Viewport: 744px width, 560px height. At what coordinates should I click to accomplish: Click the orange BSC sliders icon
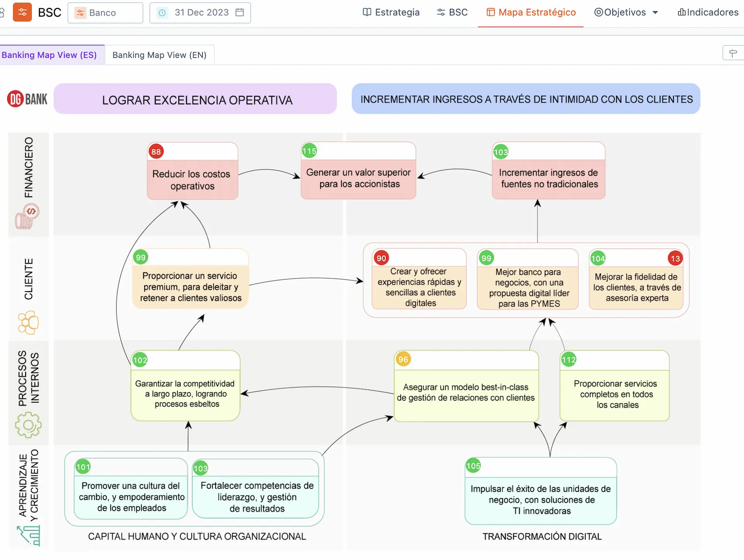pos(22,12)
